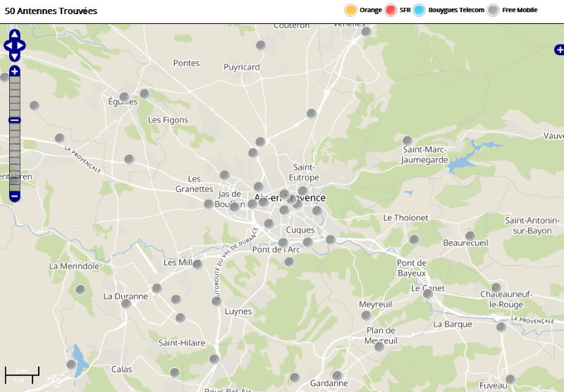Click the pan down arrow
Viewport: 564px width, 392px height.
pos(14,56)
